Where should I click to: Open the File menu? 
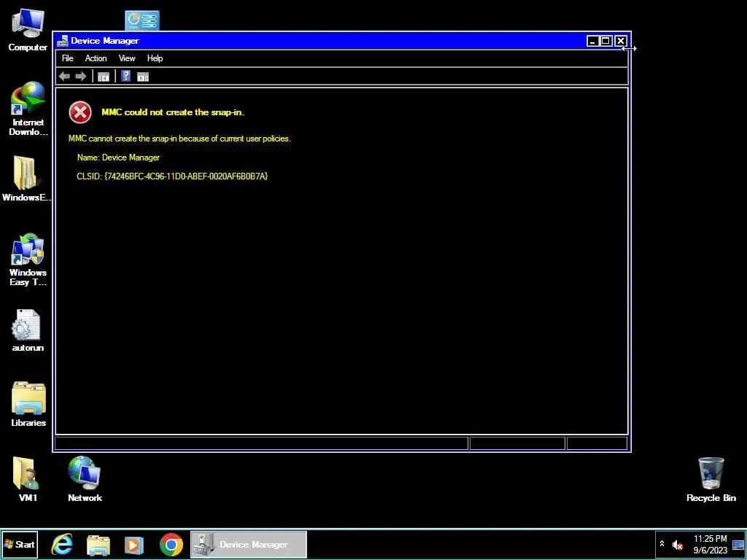pyautogui.click(x=68, y=58)
